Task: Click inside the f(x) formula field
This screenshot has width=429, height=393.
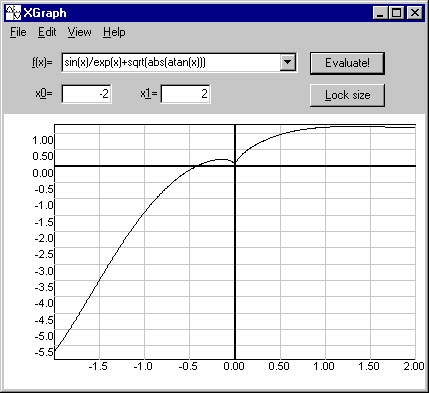Action: point(171,62)
